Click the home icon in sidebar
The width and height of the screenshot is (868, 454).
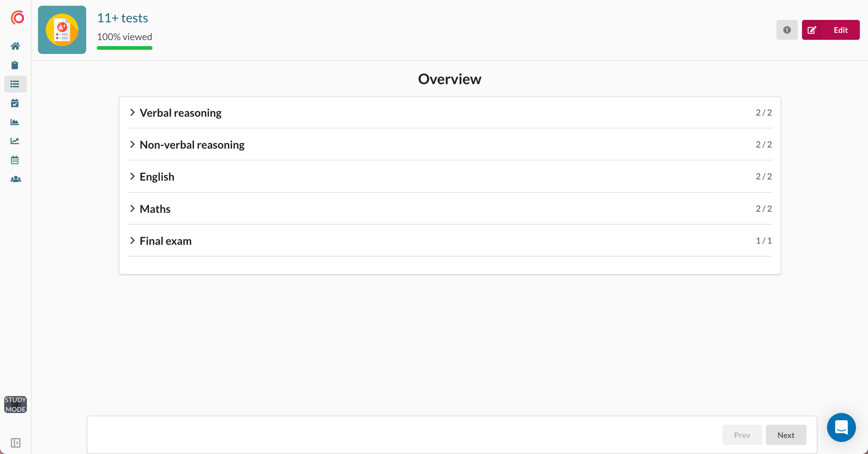coord(15,46)
